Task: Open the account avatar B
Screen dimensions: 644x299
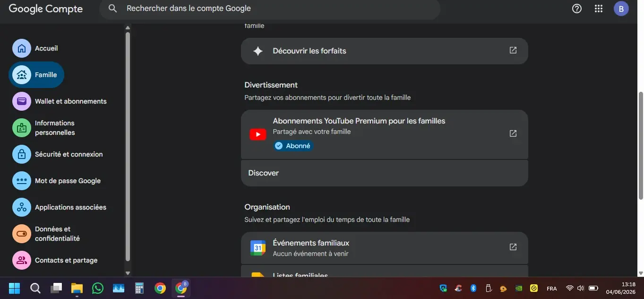Action: (x=621, y=9)
